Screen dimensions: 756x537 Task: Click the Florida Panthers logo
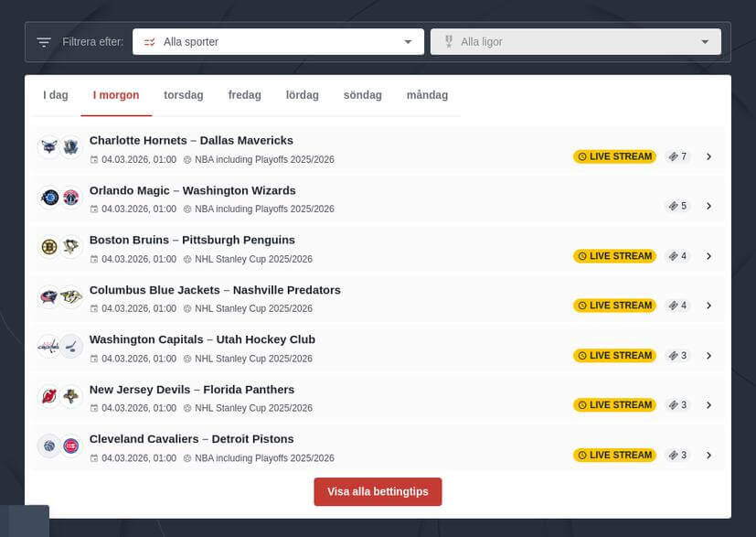[x=71, y=396]
